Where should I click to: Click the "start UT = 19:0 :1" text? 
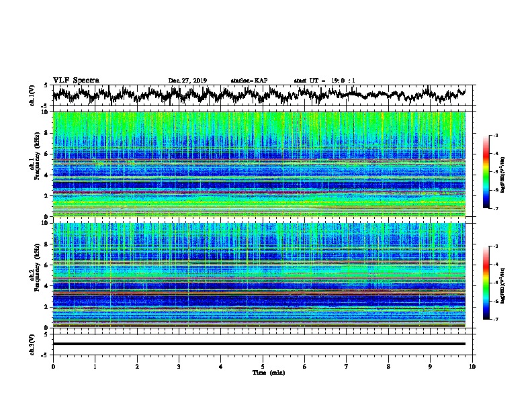(324, 81)
